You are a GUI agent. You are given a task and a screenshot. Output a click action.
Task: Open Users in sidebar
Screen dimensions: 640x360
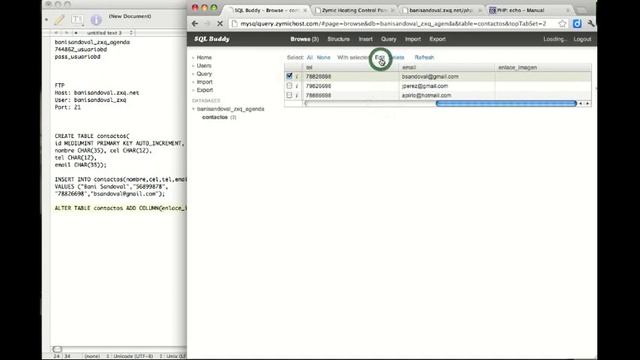(204, 66)
